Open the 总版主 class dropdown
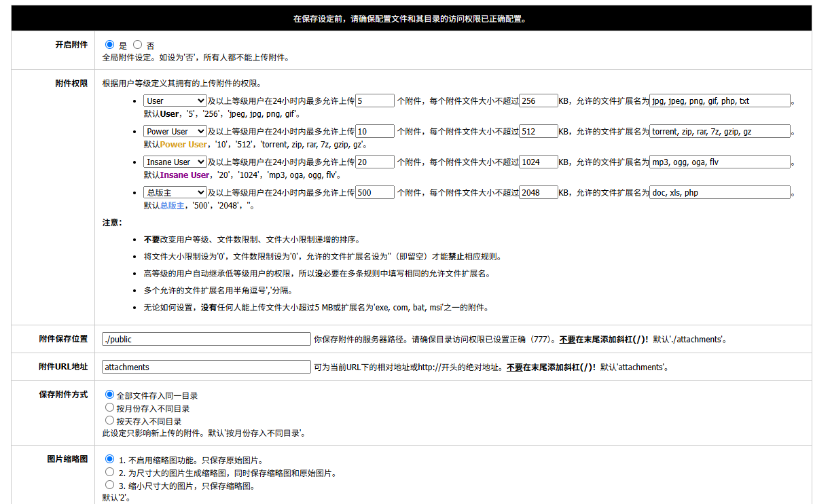The width and height of the screenshot is (813, 504). (x=175, y=193)
